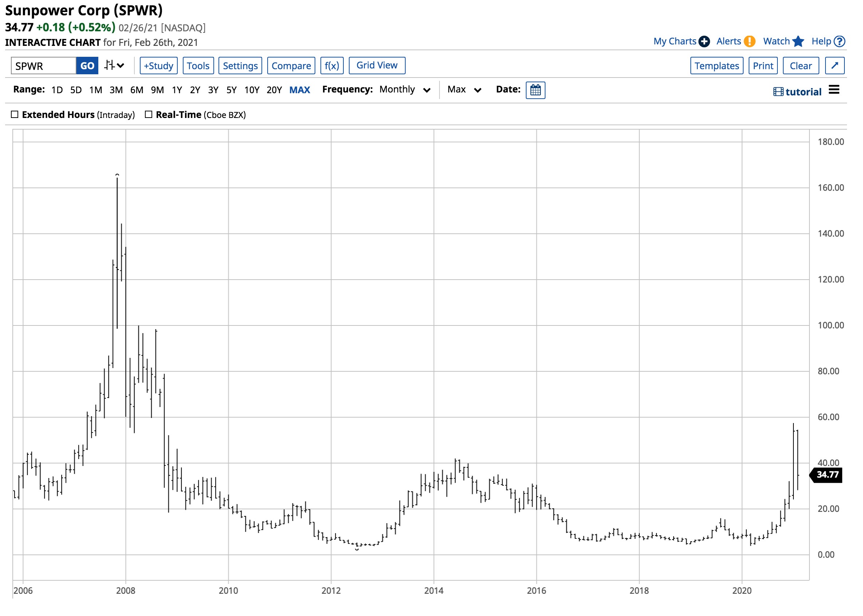Open the tutorial link
The height and width of the screenshot is (616, 863).
pos(803,92)
